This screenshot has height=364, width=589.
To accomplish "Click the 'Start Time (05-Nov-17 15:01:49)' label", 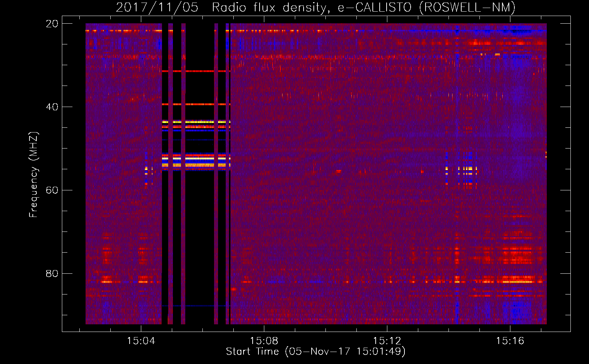I will click(316, 352).
